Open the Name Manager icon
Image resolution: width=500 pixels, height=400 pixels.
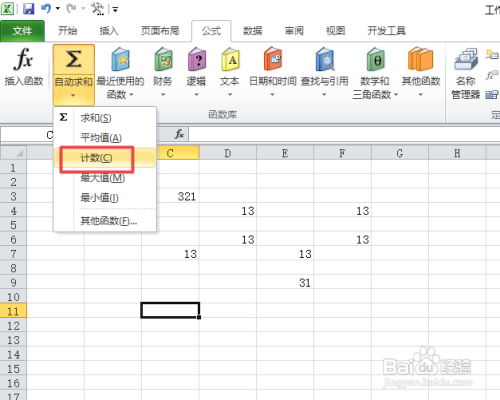[465, 59]
